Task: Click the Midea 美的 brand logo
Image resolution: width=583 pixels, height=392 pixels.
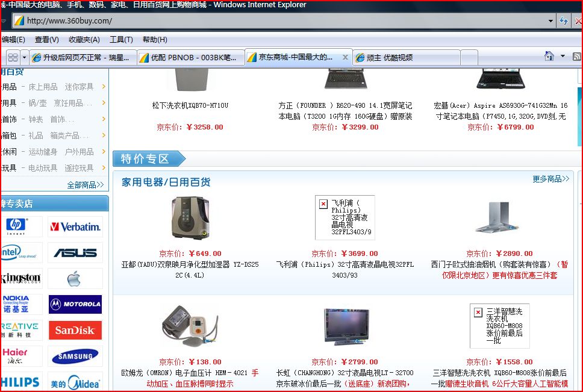Action: click(x=75, y=382)
